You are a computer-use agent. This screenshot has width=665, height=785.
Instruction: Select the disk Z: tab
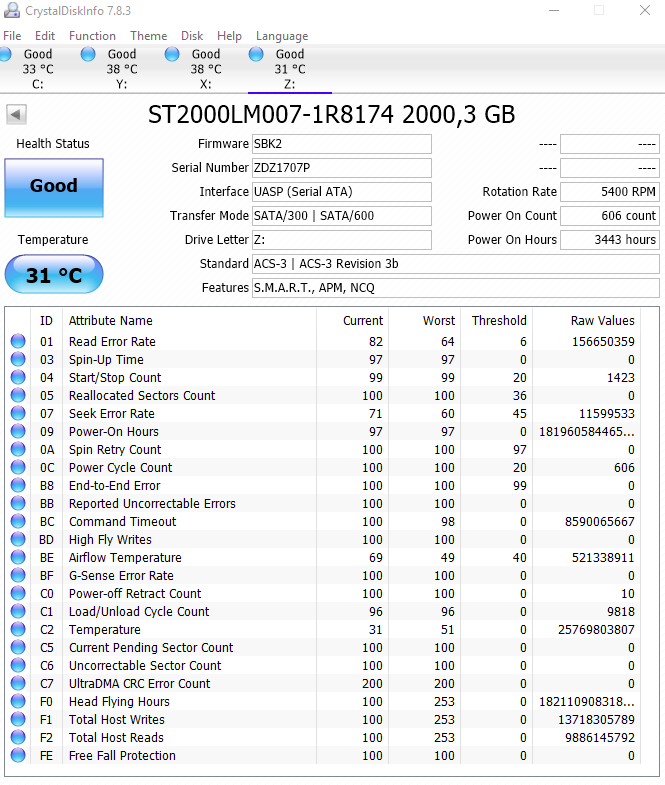pos(290,69)
